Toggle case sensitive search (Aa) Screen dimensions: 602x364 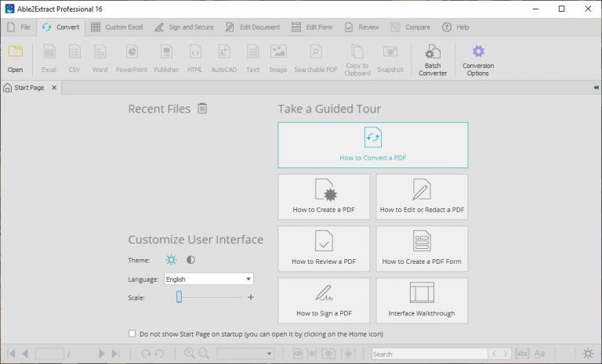click(539, 353)
